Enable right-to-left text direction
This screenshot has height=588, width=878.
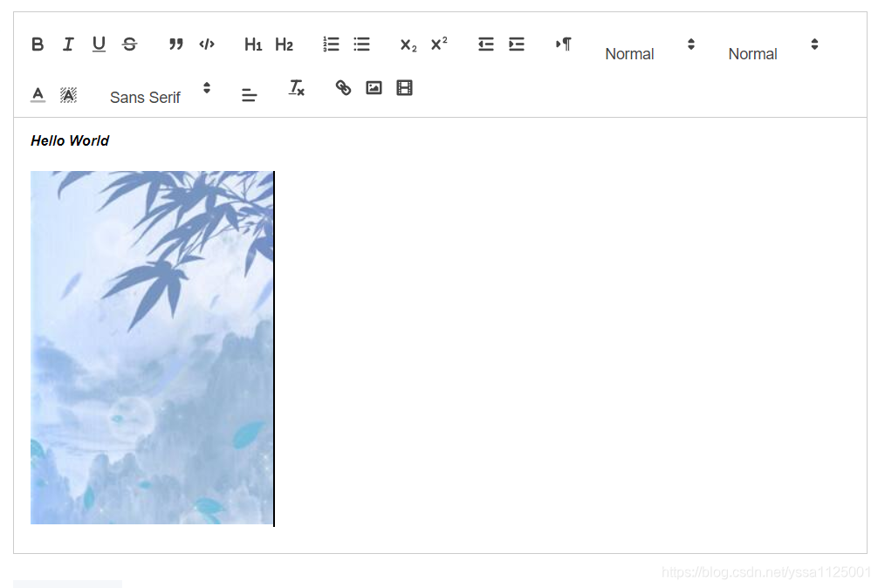pyautogui.click(x=563, y=44)
